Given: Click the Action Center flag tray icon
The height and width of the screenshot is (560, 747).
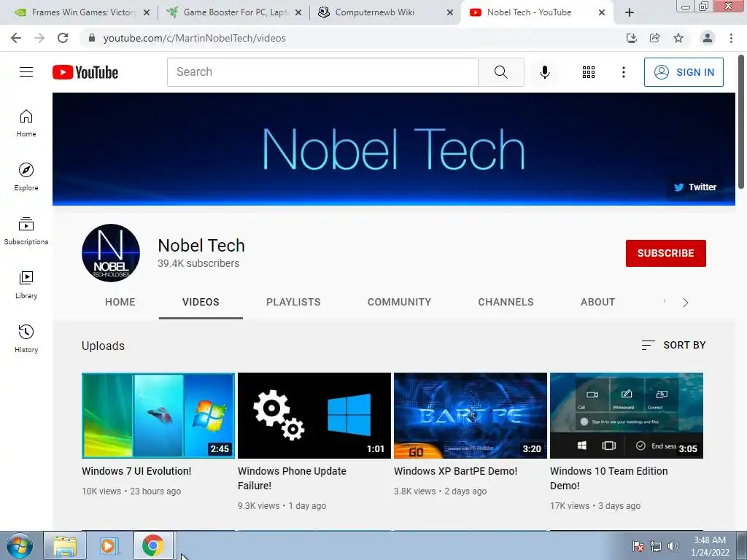Looking at the screenshot, I should coord(638,546).
